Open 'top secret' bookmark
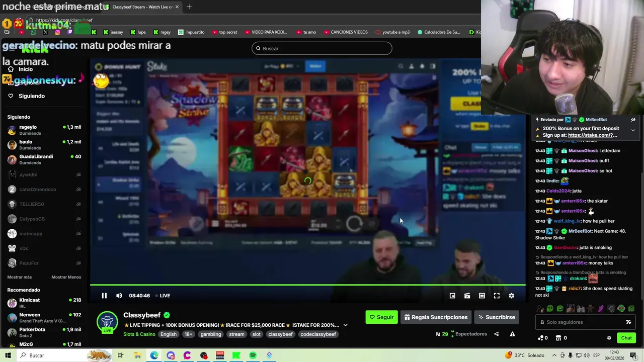Screen dimensions: 644x362 (x=224, y=32)
